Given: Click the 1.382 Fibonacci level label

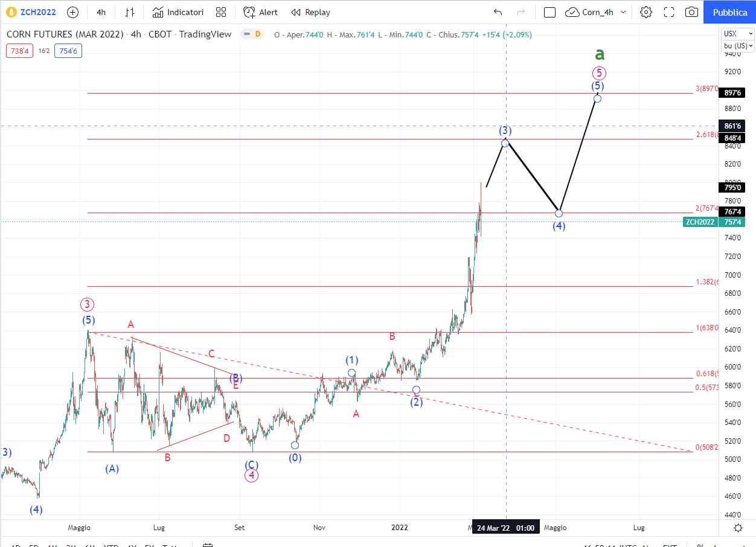Looking at the screenshot, I should (x=707, y=282).
